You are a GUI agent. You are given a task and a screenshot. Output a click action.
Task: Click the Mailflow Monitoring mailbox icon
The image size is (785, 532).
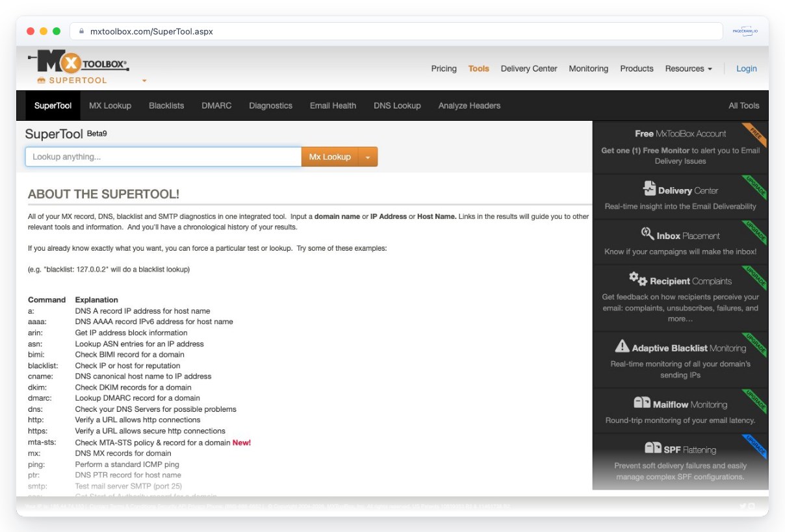[x=642, y=403]
